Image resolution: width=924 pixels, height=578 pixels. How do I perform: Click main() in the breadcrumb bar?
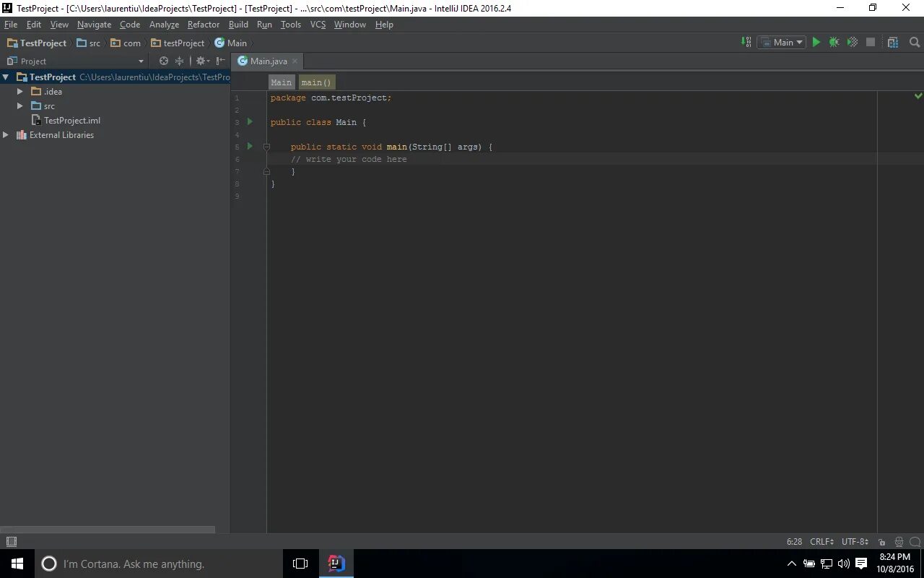pyautogui.click(x=315, y=82)
